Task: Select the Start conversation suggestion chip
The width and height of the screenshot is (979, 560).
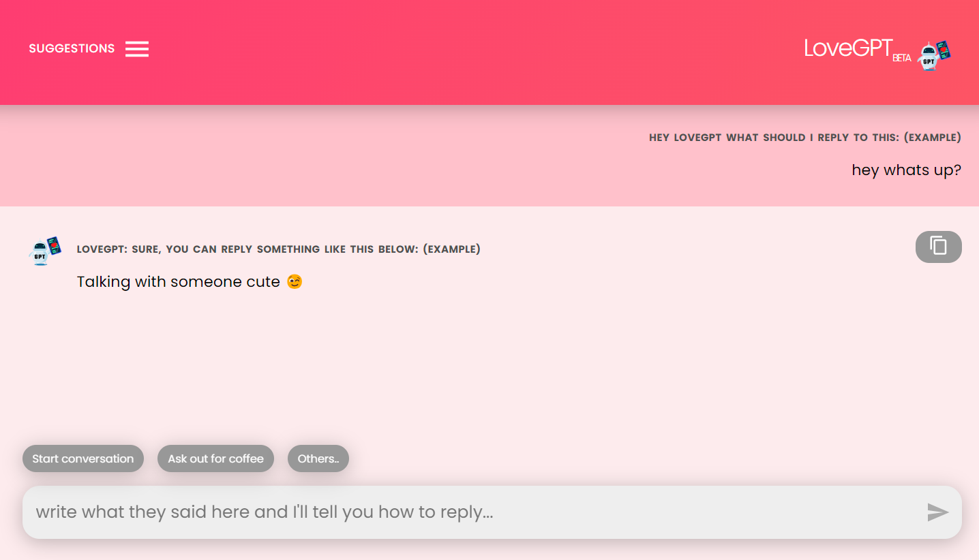Action: [83, 458]
